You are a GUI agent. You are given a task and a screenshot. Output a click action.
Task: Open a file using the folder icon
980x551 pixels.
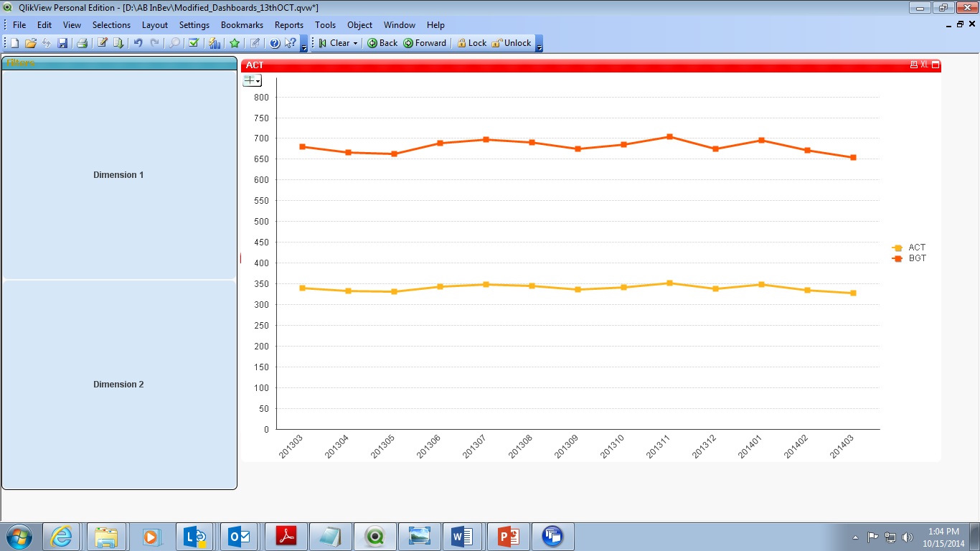tap(30, 43)
